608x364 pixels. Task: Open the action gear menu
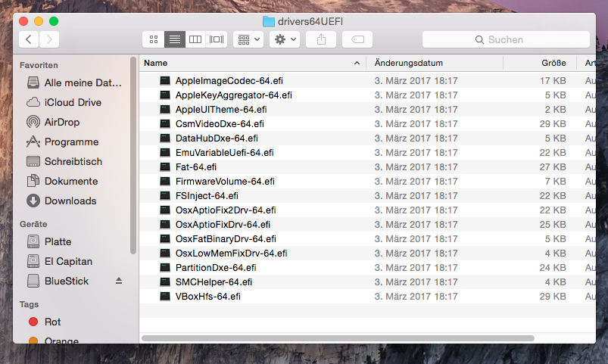pos(285,39)
